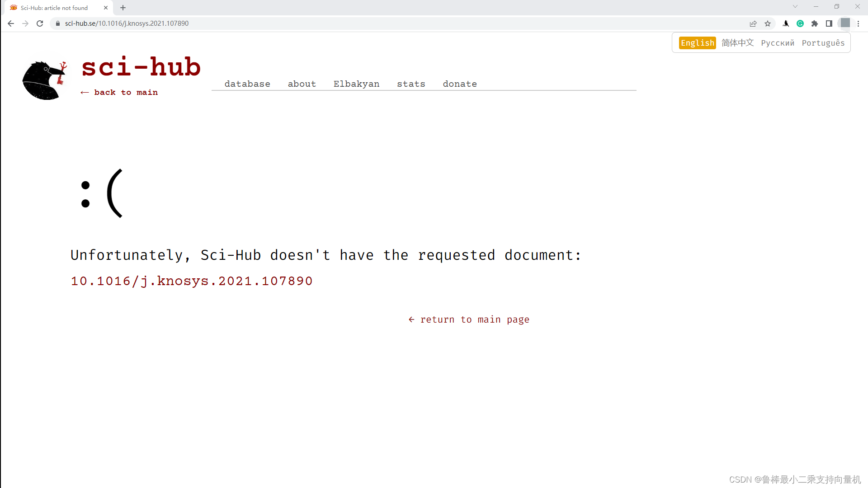Minimize the browser window
This screenshot has height=488, width=868.
pyautogui.click(x=816, y=7)
